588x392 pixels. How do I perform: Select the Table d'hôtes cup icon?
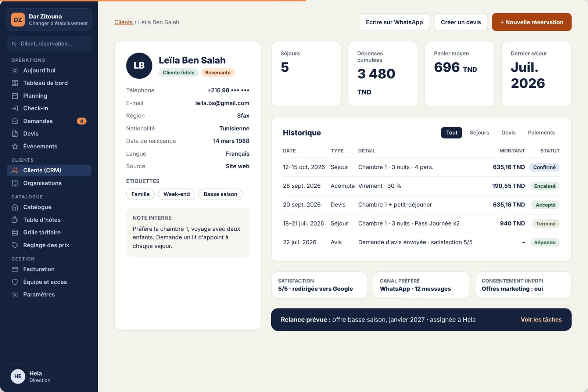[x=15, y=220]
